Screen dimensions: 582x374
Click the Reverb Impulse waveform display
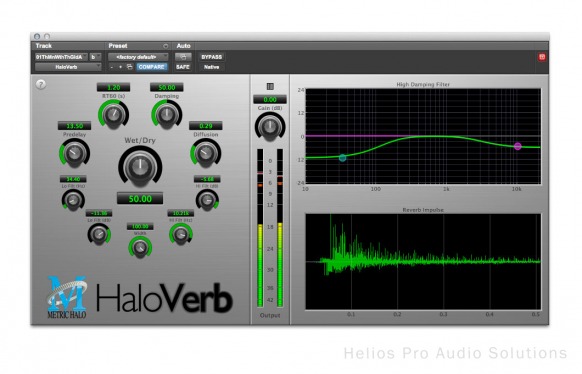(x=423, y=262)
